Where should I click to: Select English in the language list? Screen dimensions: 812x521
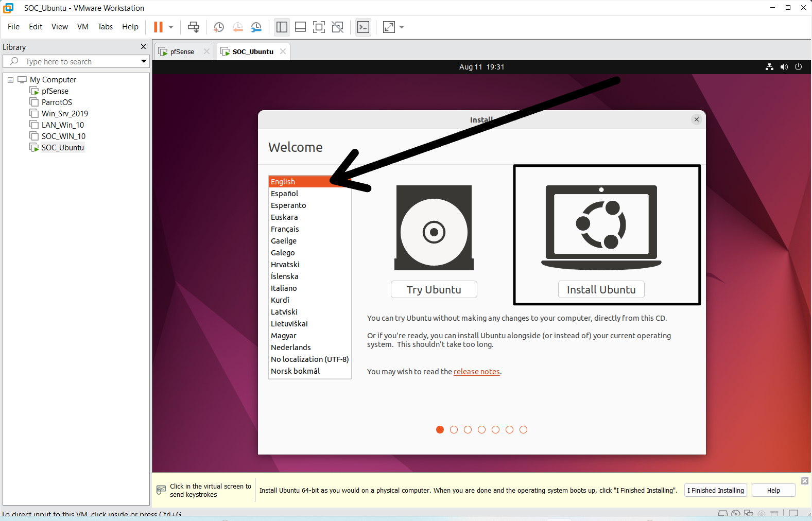pos(309,181)
